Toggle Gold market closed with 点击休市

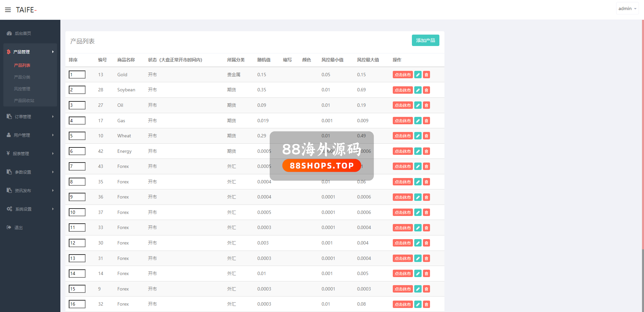point(402,75)
